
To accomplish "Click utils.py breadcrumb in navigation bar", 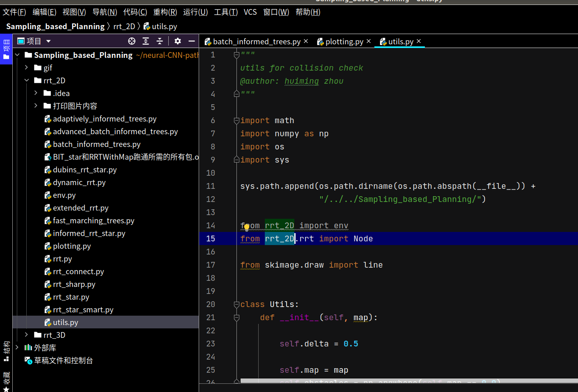I will coord(160,26).
